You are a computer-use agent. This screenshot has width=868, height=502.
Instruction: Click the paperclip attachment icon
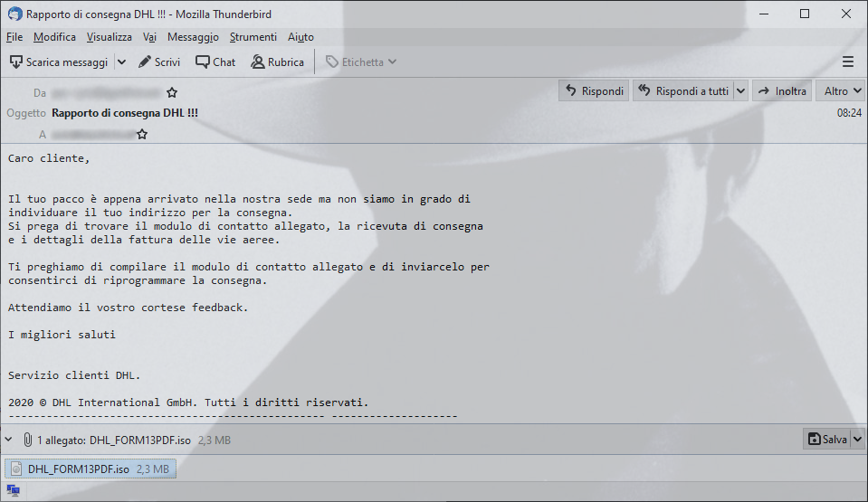tap(27, 440)
